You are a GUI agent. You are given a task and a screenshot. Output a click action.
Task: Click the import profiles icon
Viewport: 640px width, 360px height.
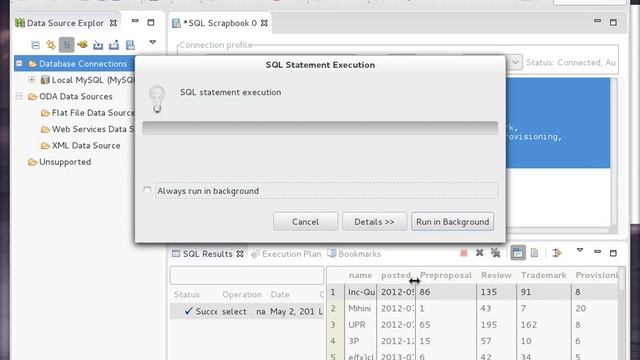[x=98, y=45]
